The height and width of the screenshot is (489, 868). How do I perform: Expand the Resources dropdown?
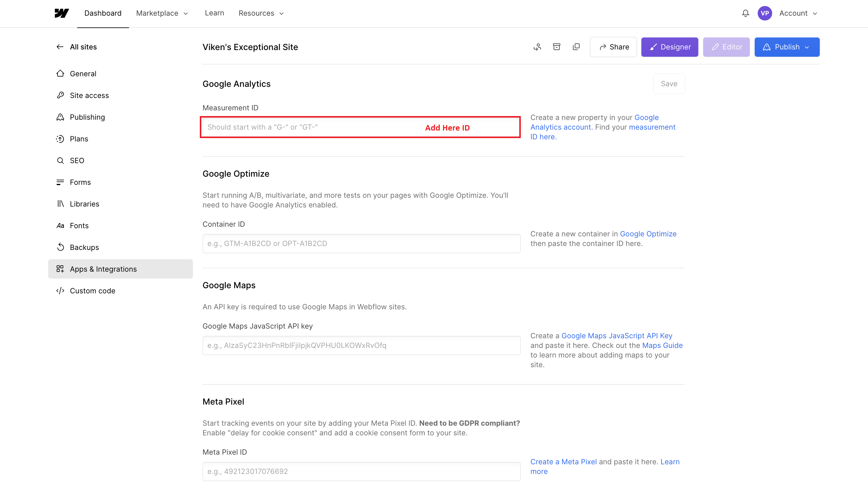click(261, 13)
